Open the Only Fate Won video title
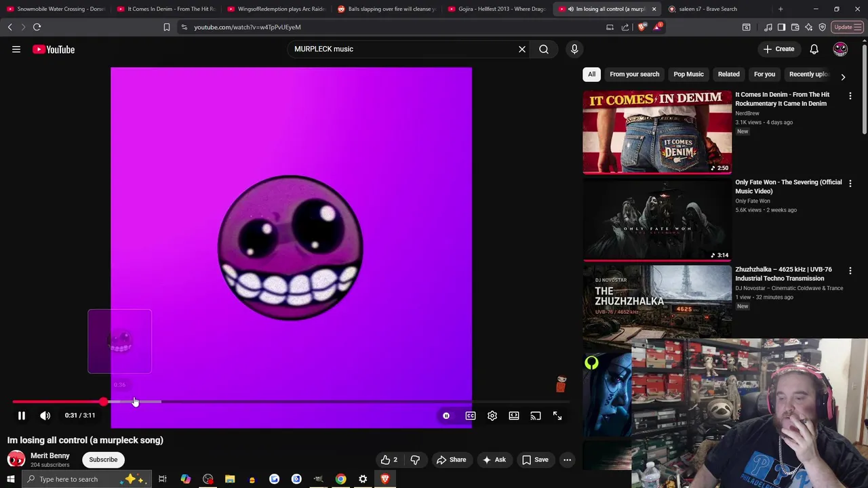This screenshot has width=868, height=488. click(x=788, y=186)
